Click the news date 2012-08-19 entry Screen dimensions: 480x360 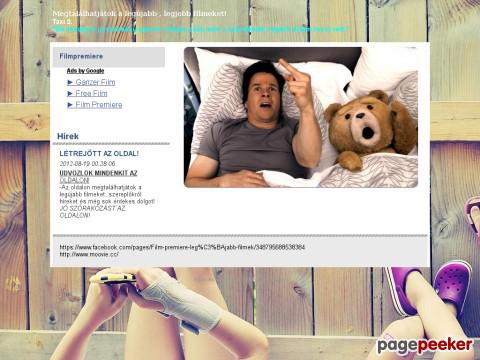click(x=87, y=163)
